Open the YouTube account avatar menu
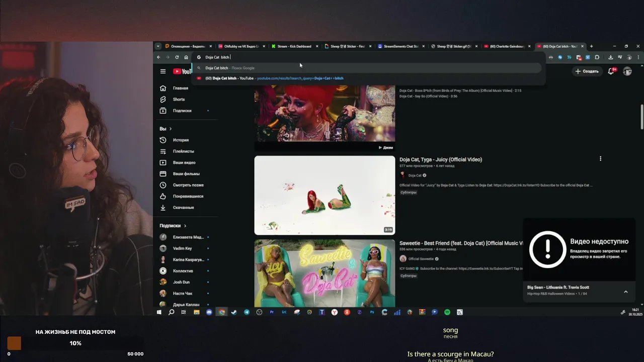 (627, 71)
